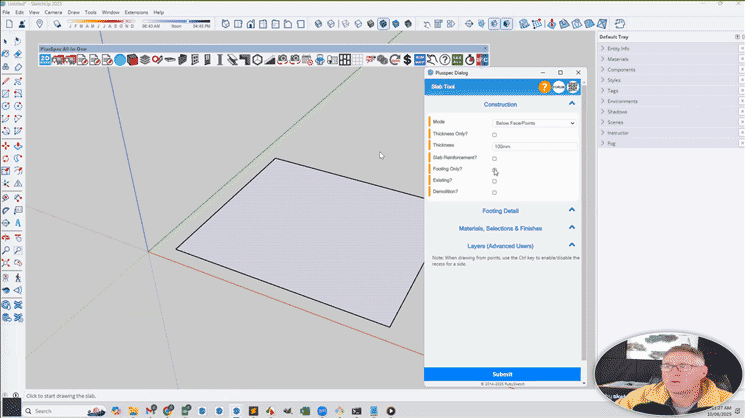The height and width of the screenshot is (418, 745).
Task: Click the blue circle PlusSpec icon
Action: pos(120,59)
